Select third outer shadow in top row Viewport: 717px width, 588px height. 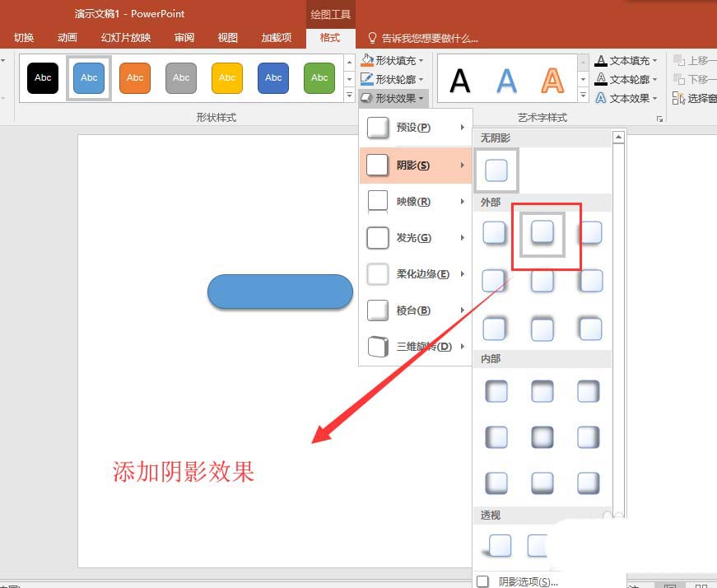point(591,233)
